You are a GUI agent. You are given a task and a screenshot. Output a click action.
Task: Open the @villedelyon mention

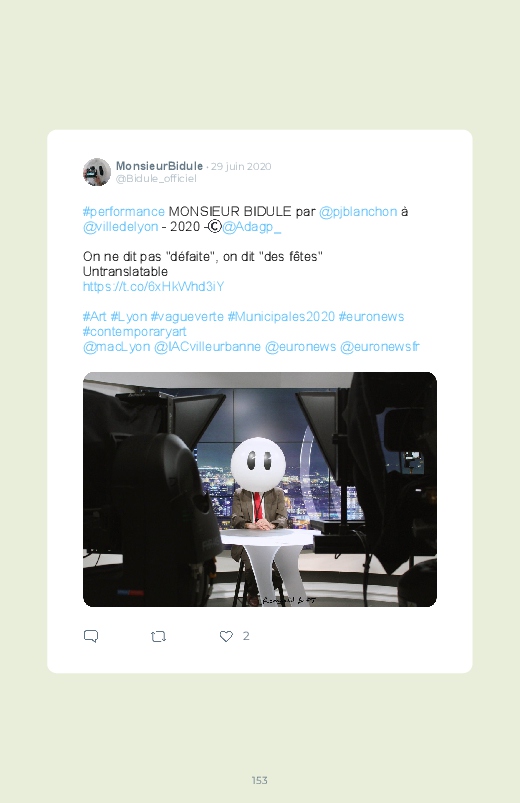(x=120, y=226)
